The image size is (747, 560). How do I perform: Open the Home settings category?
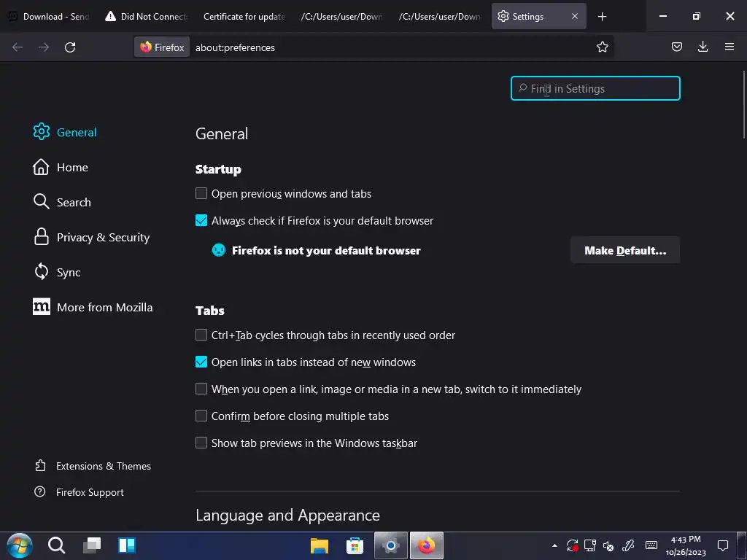pos(61,167)
